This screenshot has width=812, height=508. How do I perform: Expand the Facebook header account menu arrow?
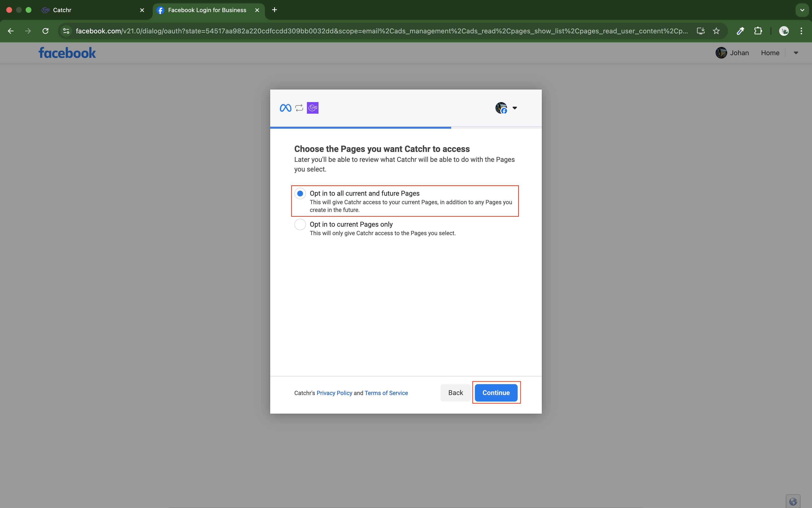(x=796, y=53)
